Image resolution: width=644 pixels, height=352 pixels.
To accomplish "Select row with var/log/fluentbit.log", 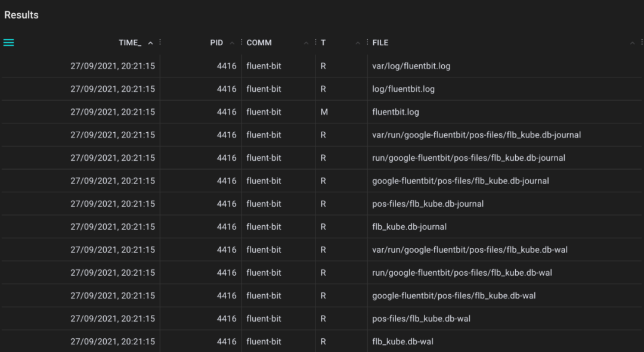I will [322, 66].
